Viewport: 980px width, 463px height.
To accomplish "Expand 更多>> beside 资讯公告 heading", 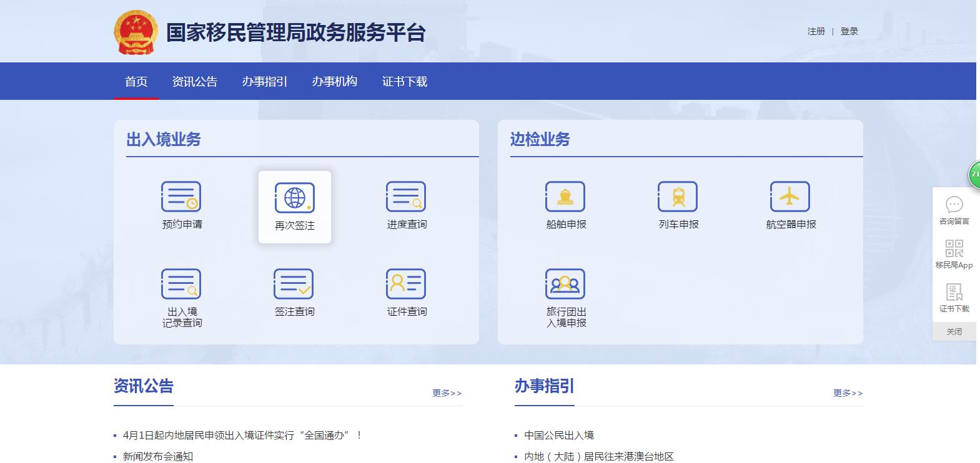I will (447, 393).
